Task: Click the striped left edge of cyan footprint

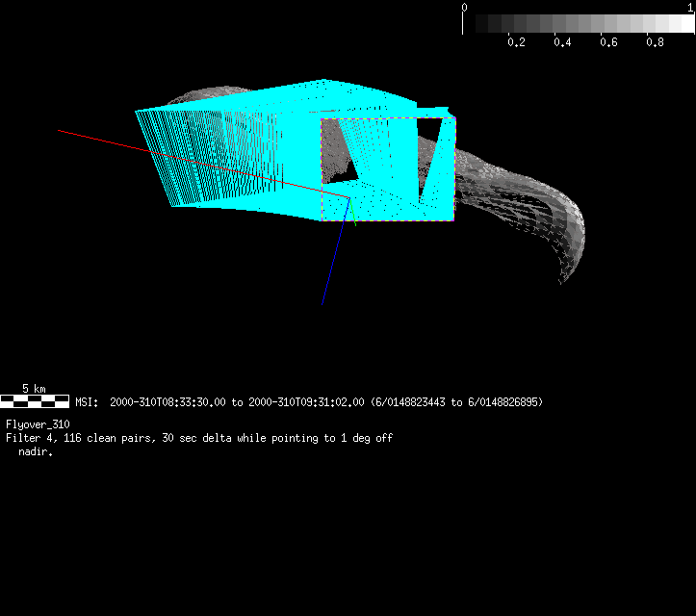Action: pos(154,159)
